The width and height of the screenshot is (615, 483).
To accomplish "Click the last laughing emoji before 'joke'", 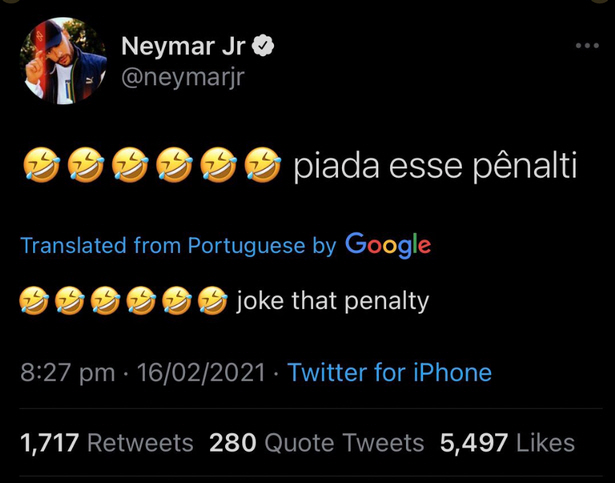I will click(213, 301).
